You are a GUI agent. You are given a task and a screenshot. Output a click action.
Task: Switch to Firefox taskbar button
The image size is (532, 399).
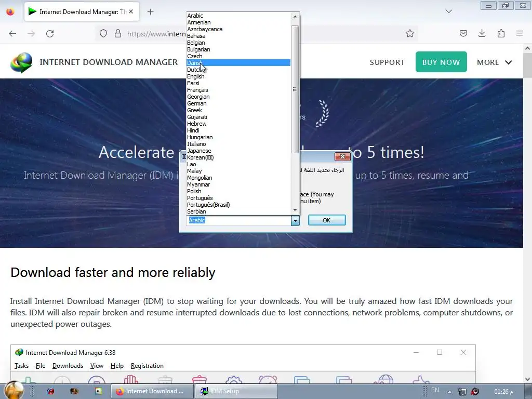152,391
